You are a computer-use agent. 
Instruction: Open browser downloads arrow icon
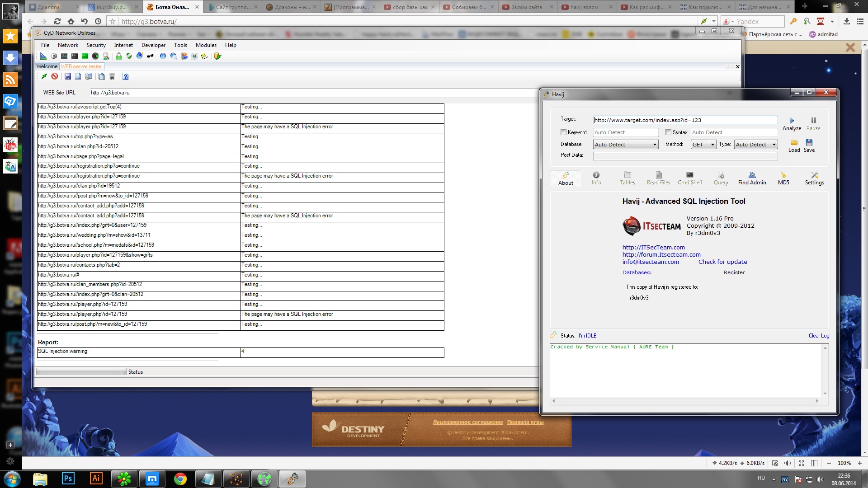pyautogui.click(x=847, y=21)
